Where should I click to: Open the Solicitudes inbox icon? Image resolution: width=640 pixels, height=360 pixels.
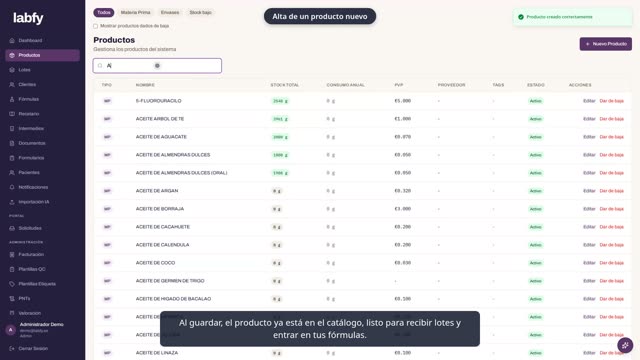[12, 228]
